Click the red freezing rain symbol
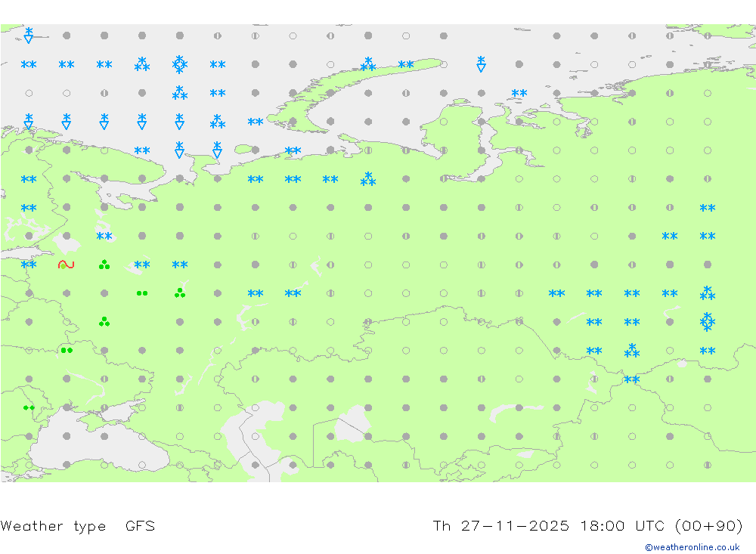This screenshot has height=554, width=756. click(x=66, y=265)
